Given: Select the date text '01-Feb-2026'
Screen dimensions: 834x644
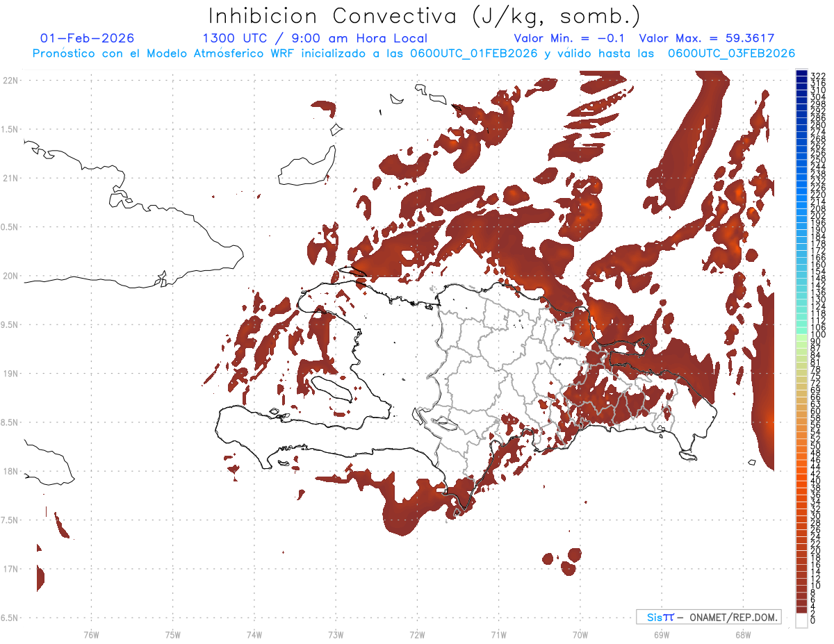Looking at the screenshot, I should pos(88,38).
